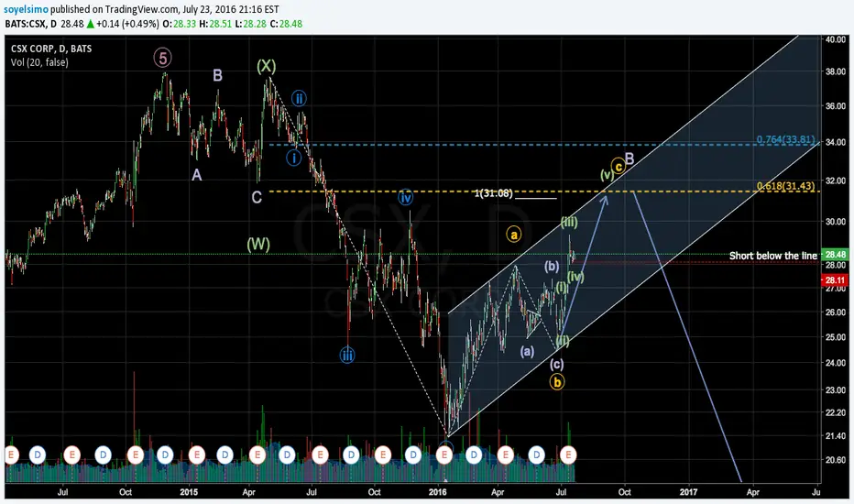Click the green (v) wave label
Screen dimensions: 854x504
click(607, 175)
